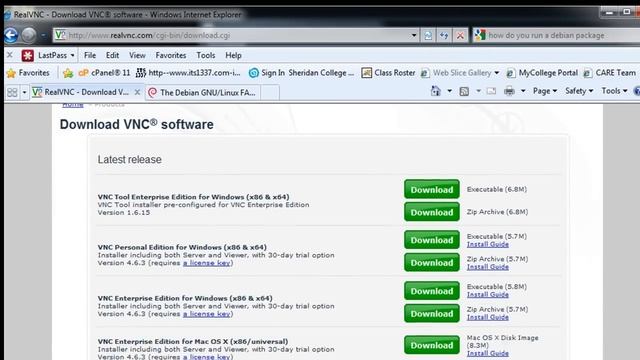Expand the tab list dropdown arrow

[x=24, y=92]
